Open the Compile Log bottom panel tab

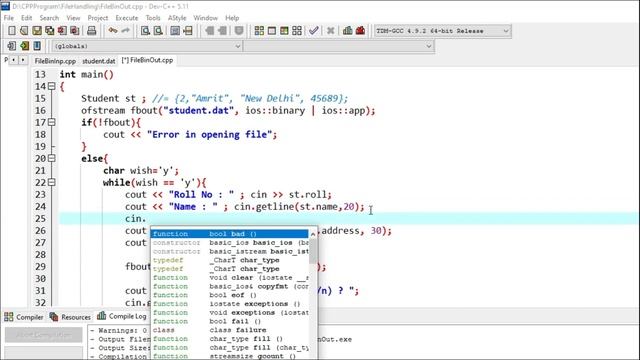point(122,316)
